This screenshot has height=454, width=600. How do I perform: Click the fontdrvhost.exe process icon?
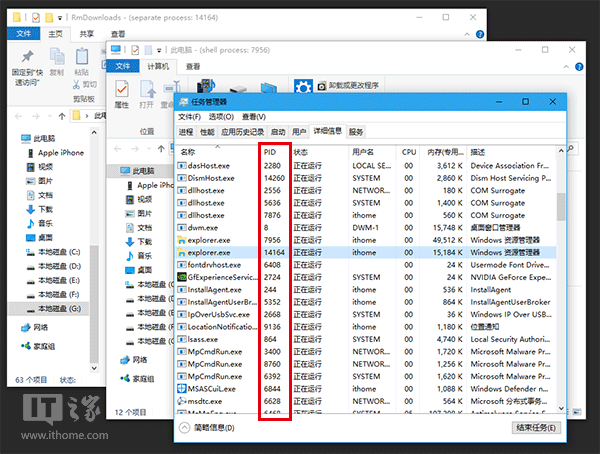181,265
